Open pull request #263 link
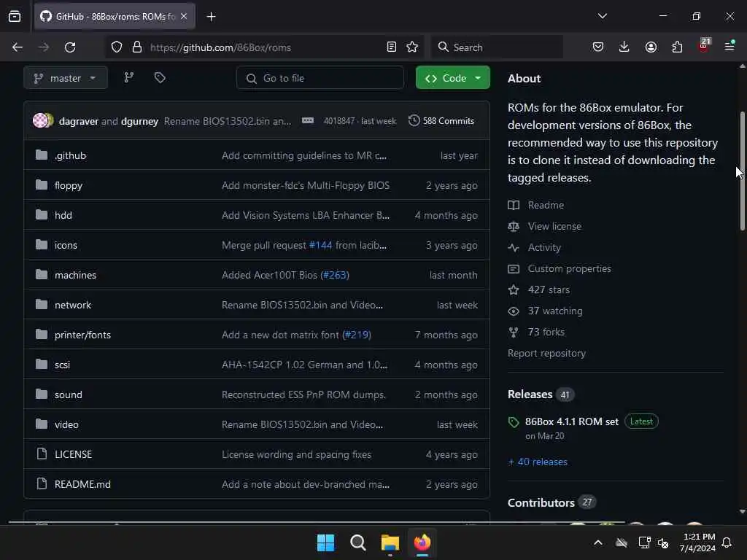Viewport: 747px width, 560px height. pyautogui.click(x=335, y=275)
